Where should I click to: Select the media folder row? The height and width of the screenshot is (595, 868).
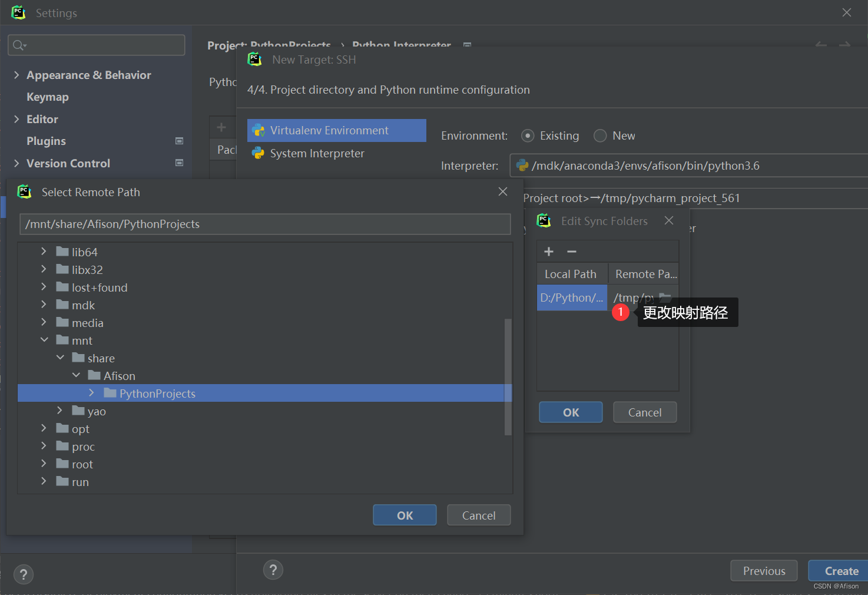265,322
